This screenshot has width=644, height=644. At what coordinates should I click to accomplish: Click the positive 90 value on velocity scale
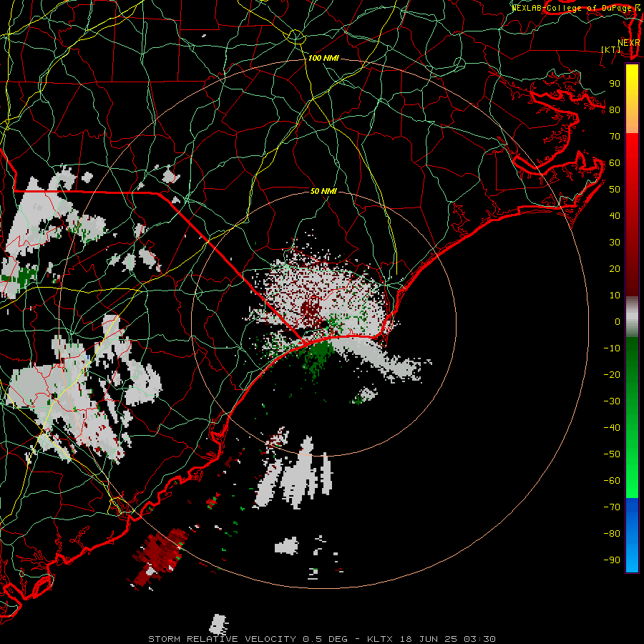615,84
